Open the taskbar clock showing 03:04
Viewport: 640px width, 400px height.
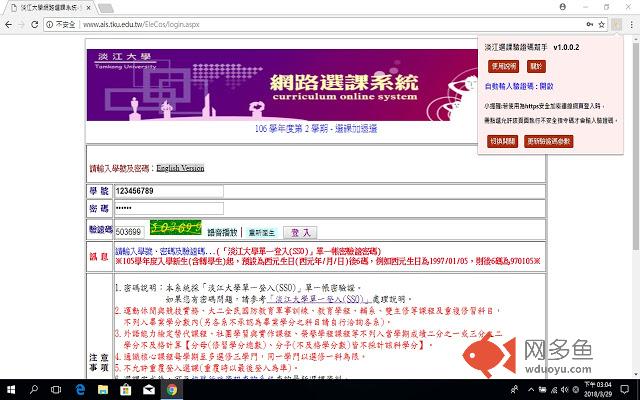point(598,390)
